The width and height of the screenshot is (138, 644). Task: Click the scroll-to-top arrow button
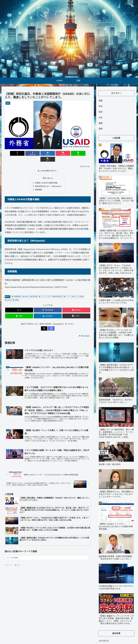[x=134, y=407]
